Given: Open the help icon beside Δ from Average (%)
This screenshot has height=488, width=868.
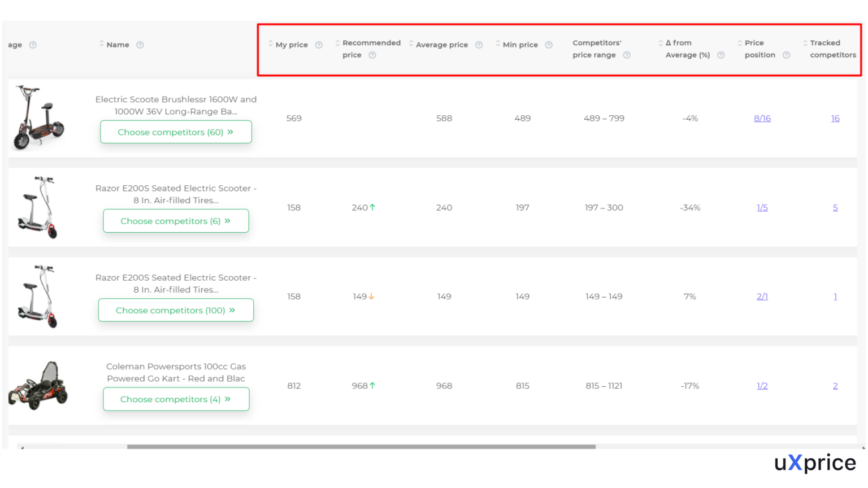Looking at the screenshot, I should pyautogui.click(x=721, y=55).
